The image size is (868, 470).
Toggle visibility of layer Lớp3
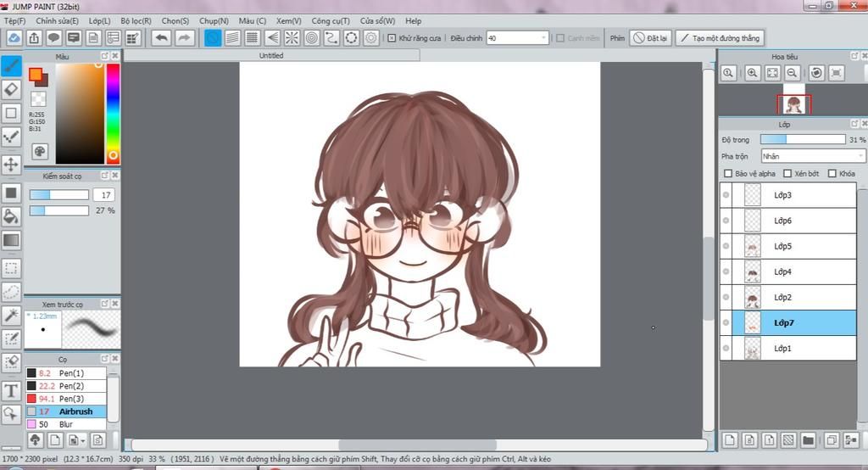click(x=726, y=195)
